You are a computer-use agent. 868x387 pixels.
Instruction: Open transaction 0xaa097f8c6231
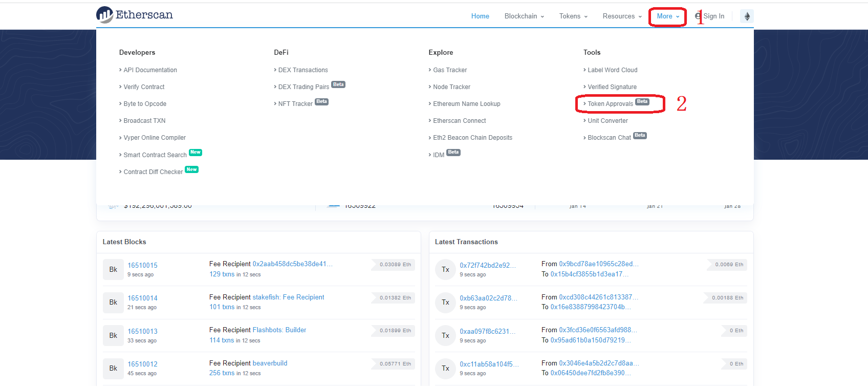point(488,332)
